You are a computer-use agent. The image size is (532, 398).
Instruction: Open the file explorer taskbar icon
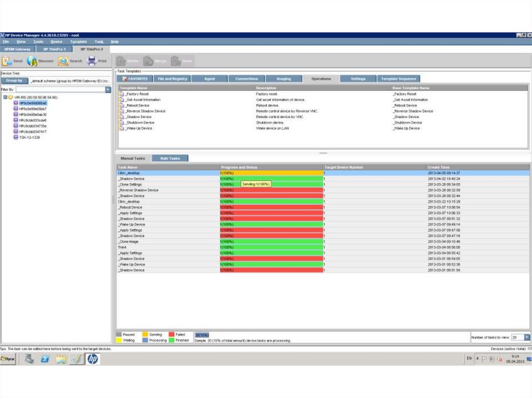[61, 359]
